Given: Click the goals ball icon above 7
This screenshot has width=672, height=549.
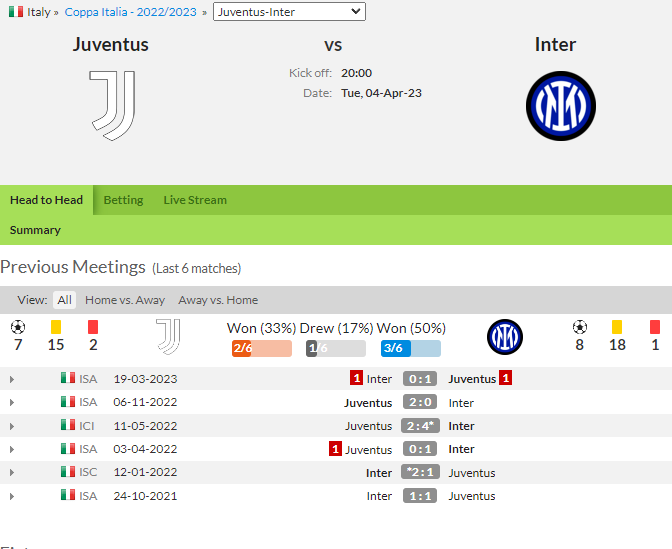Looking at the screenshot, I should coord(17,326).
